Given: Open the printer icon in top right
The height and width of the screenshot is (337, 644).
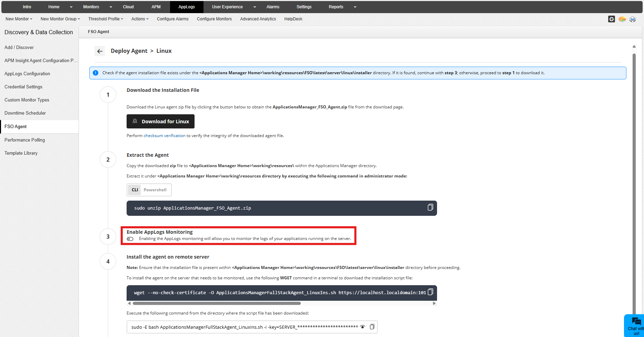Looking at the screenshot, I should (633, 19).
